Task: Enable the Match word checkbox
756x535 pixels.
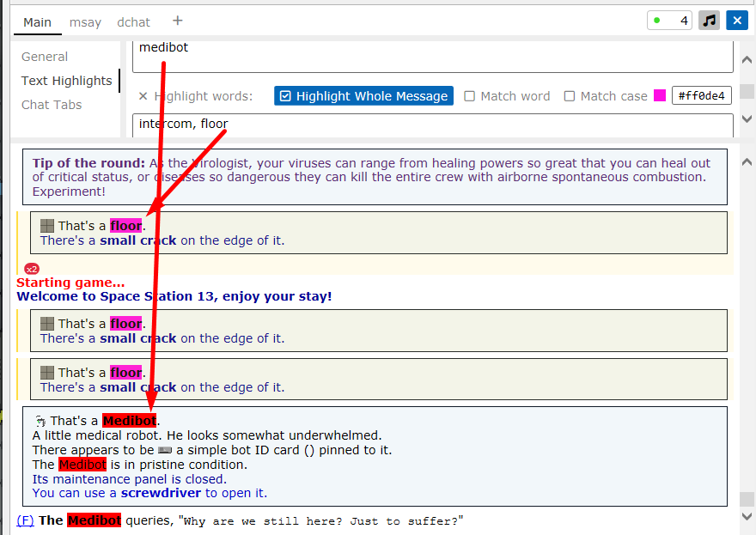Action: [507, 96]
